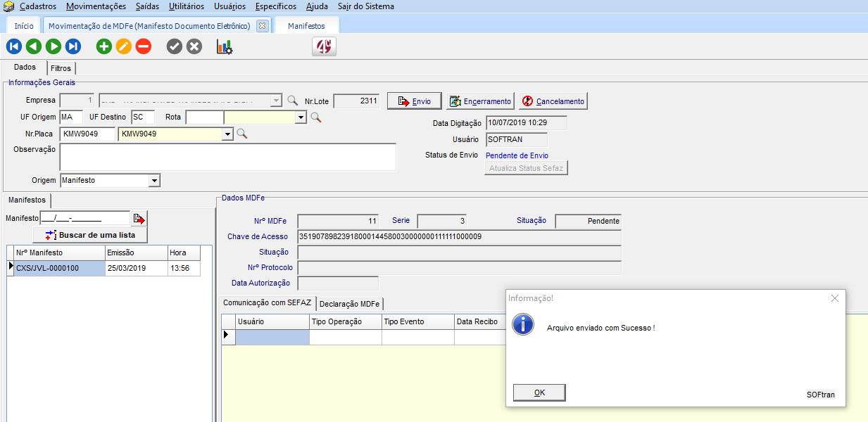Confirm dialog with OK button
This screenshot has width=868, height=422.
tap(539, 392)
